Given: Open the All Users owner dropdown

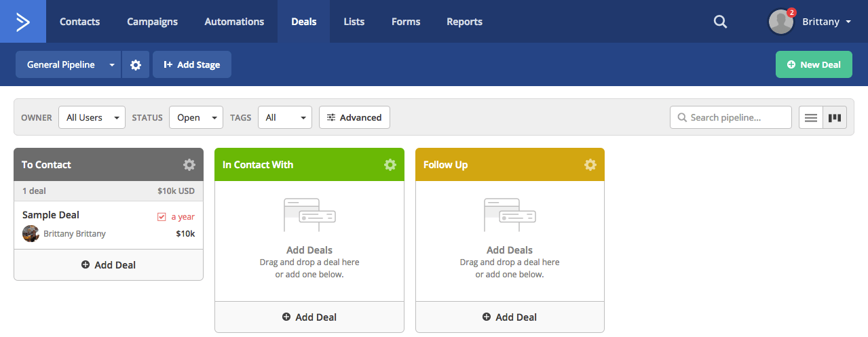Looking at the screenshot, I should pyautogui.click(x=92, y=118).
